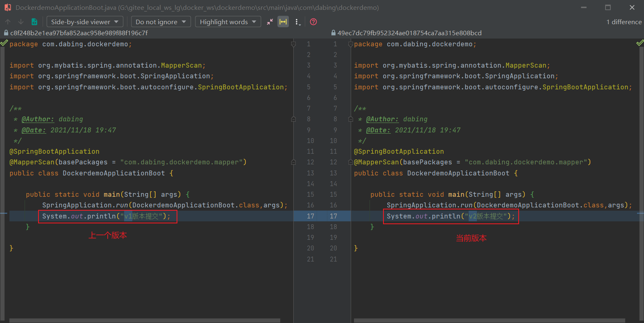The image size is (644, 323).
Task: Open the Highlight words dropdown
Action: 228,22
